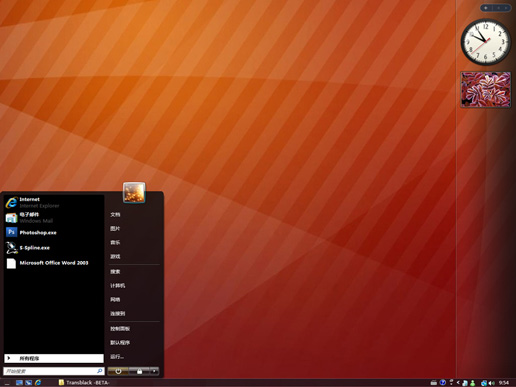The width and height of the screenshot is (516, 387).
Task: Expand 所有程序 (All Programs)
Action: tap(54, 358)
